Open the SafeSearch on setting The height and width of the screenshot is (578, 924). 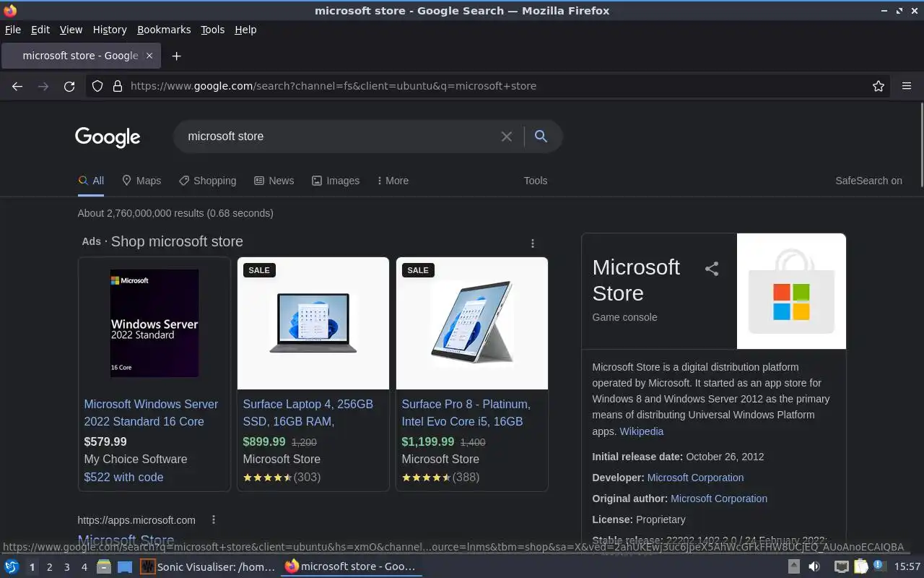[868, 181]
